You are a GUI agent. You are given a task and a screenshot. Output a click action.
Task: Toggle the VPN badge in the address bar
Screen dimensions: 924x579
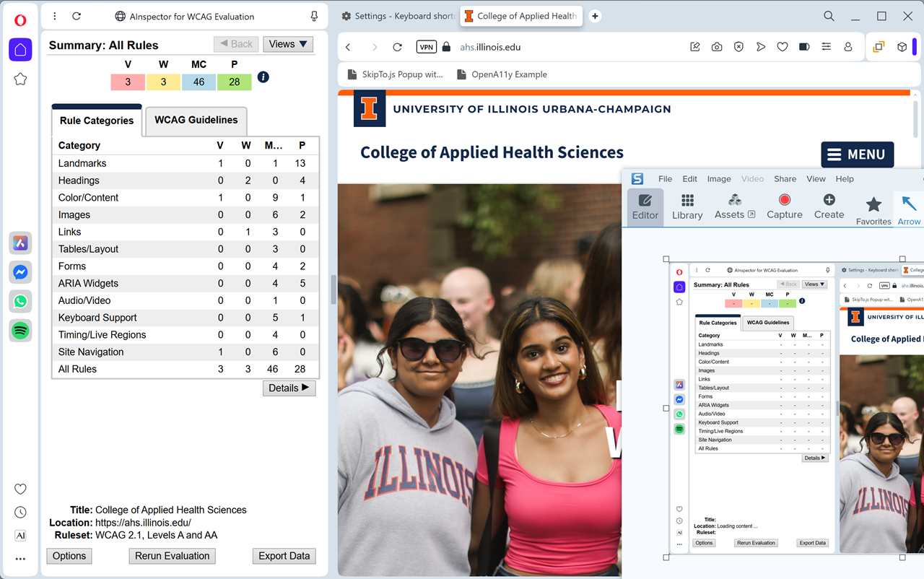427,47
